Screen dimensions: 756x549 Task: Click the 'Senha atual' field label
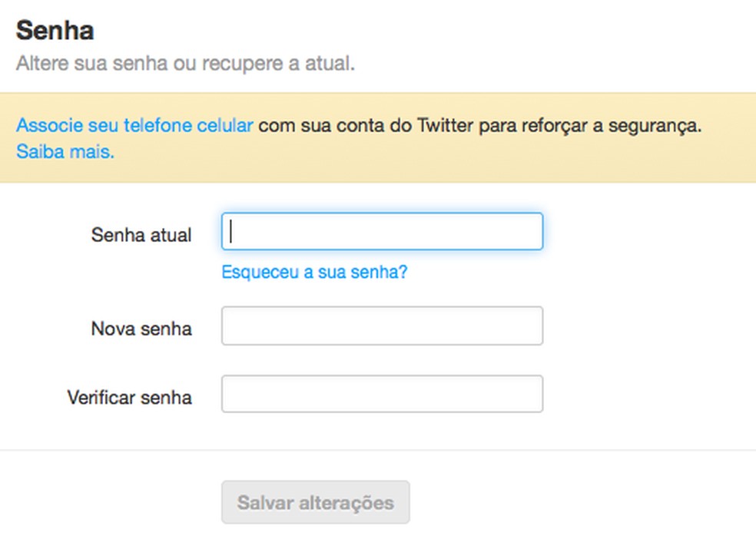(x=141, y=235)
